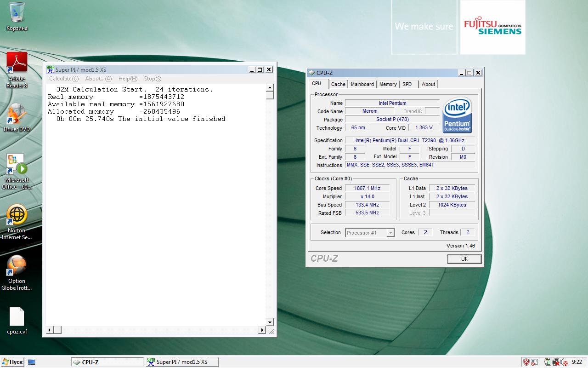Click the Level 2 cache value 1024 KBytes

(452, 205)
